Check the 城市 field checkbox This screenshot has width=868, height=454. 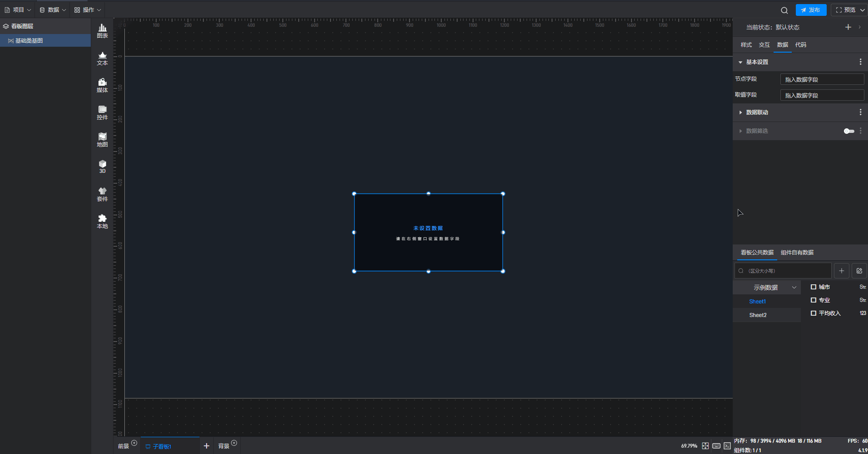click(x=814, y=287)
